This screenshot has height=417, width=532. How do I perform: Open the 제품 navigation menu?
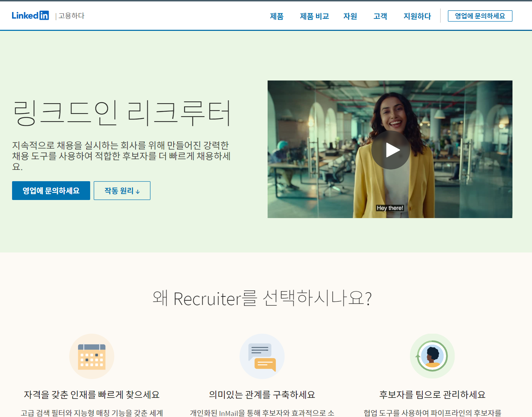[277, 16]
